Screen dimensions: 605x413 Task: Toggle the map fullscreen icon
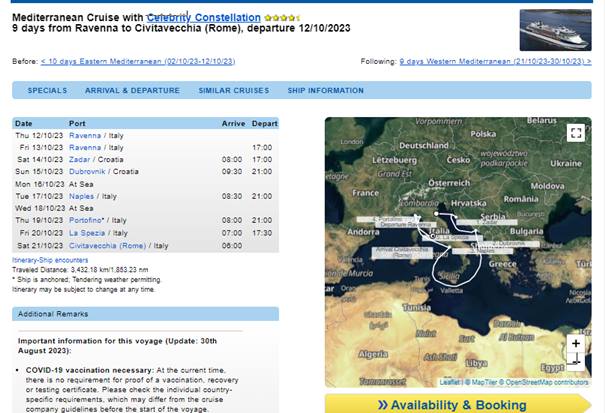pyautogui.click(x=576, y=133)
